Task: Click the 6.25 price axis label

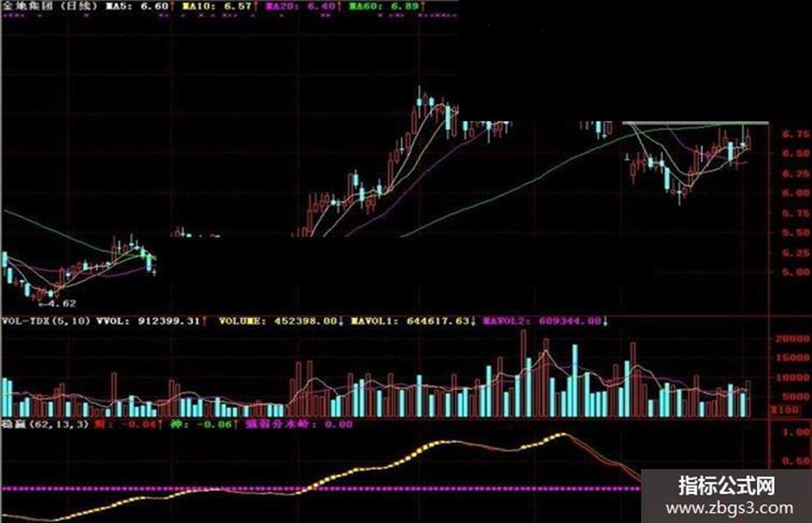Action: point(796,173)
